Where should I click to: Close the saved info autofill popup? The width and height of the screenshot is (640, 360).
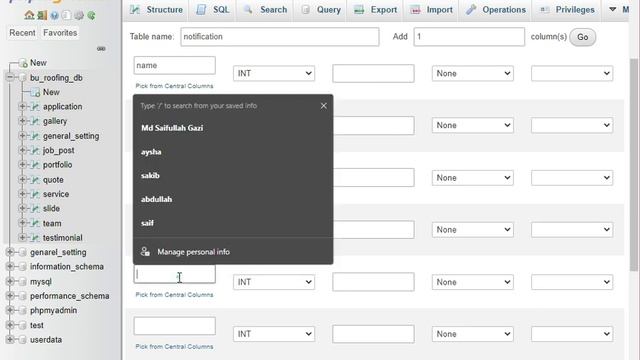click(324, 106)
